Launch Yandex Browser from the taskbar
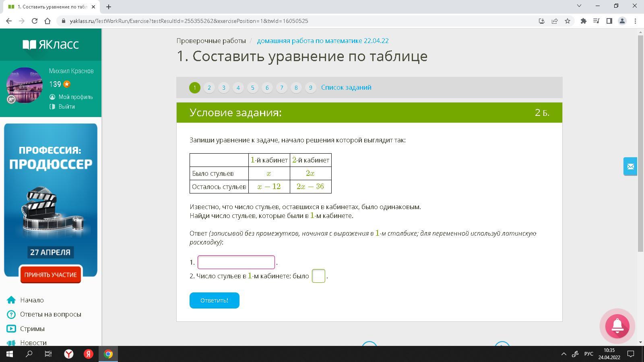Screen dimensions: 644x362 tap(69, 354)
